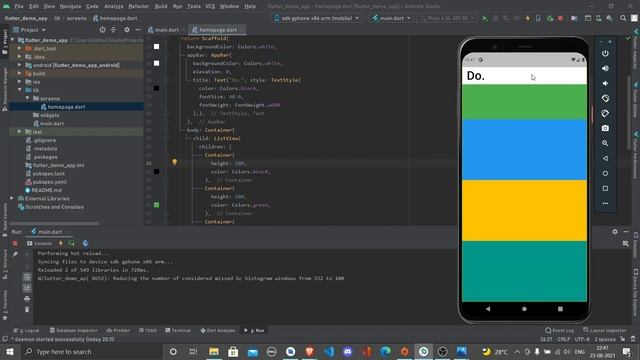This screenshot has height=360, width=640.
Task: Toggle scroll-to-end in the Run console
Action: click(x=27, y=288)
